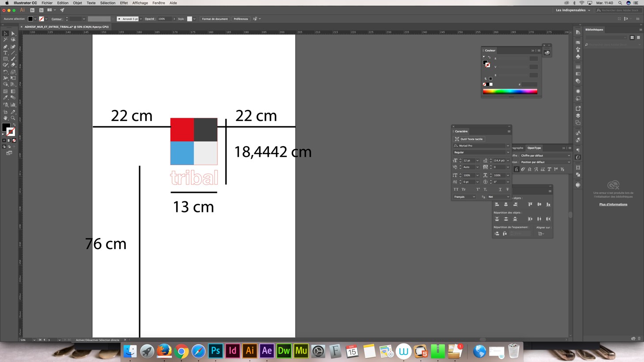Click the opacity 100% input field
644x362 pixels.
pyautogui.click(x=164, y=19)
